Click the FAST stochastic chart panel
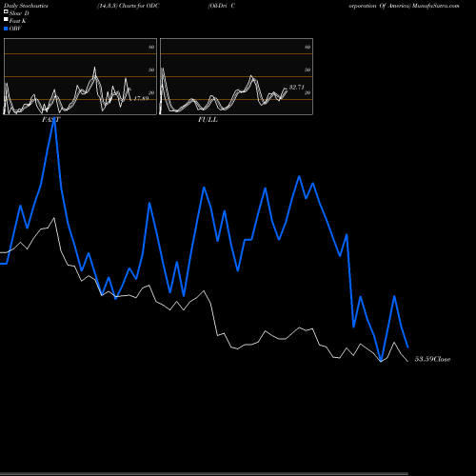The width and height of the screenshot is (476, 476). click(80, 76)
